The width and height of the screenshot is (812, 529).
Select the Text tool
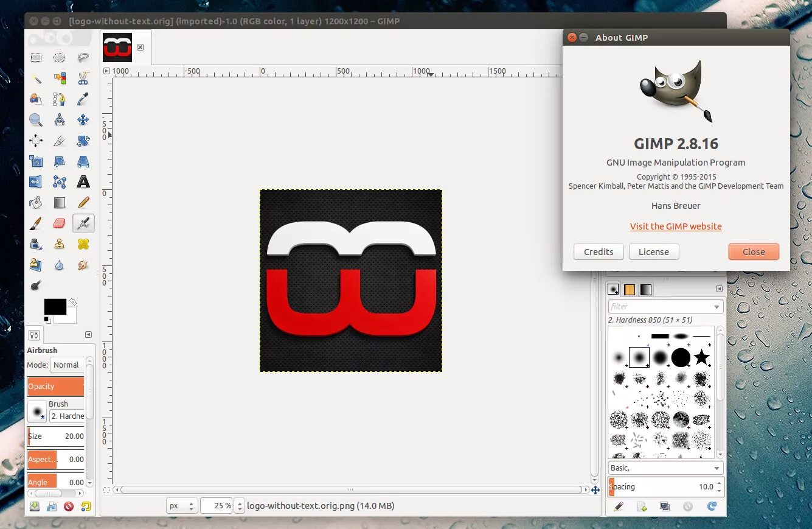click(83, 182)
